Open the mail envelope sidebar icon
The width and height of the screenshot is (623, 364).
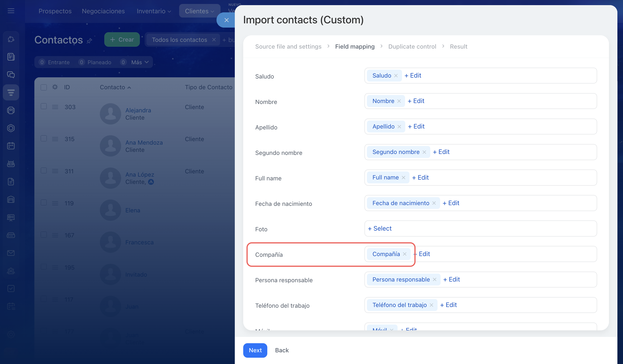(11, 253)
